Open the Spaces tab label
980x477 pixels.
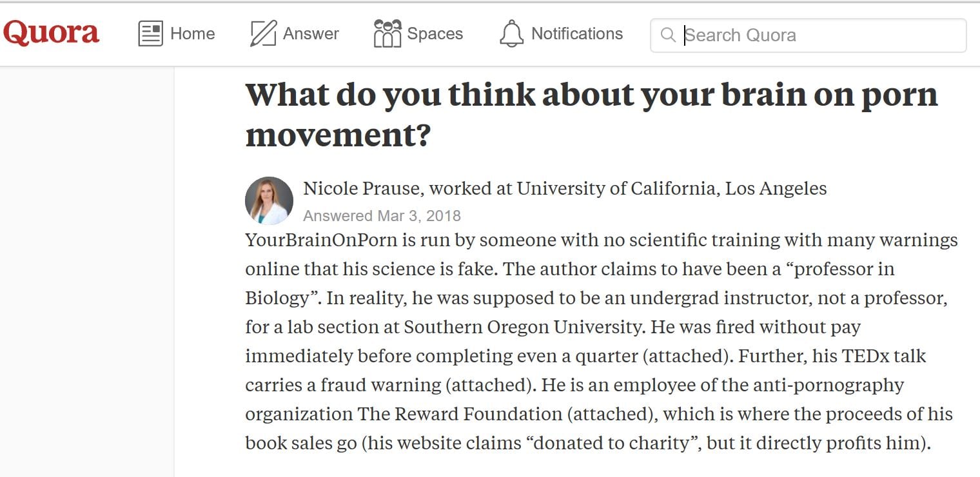tap(435, 34)
